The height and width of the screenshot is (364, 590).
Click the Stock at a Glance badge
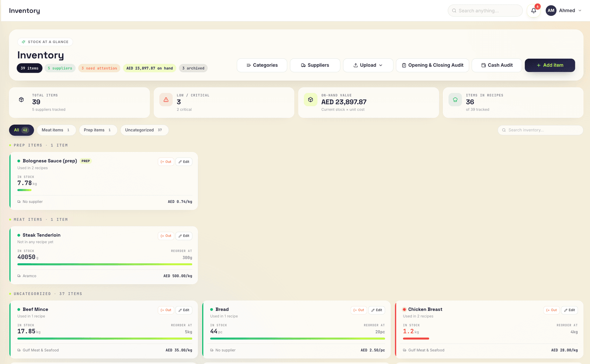tap(45, 42)
